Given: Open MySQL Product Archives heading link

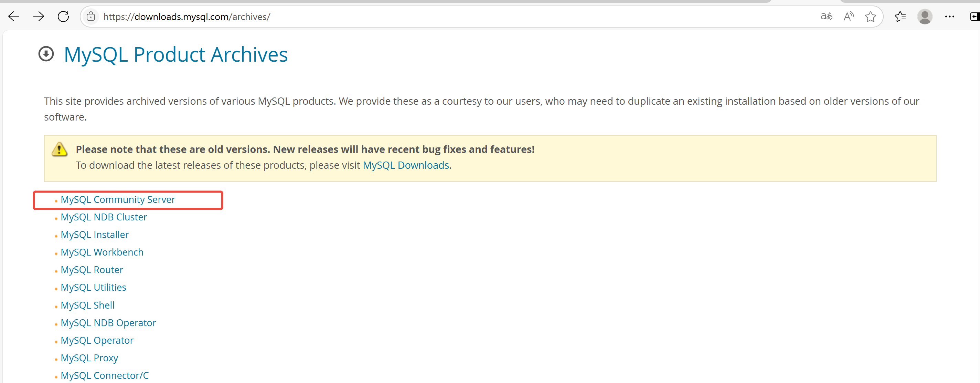Looking at the screenshot, I should pos(176,54).
